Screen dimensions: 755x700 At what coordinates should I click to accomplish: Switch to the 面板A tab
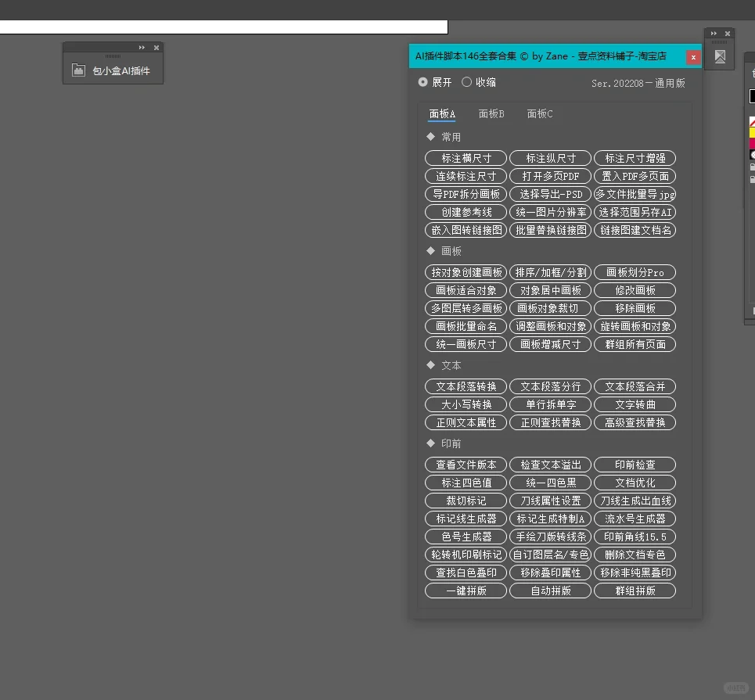click(x=442, y=113)
